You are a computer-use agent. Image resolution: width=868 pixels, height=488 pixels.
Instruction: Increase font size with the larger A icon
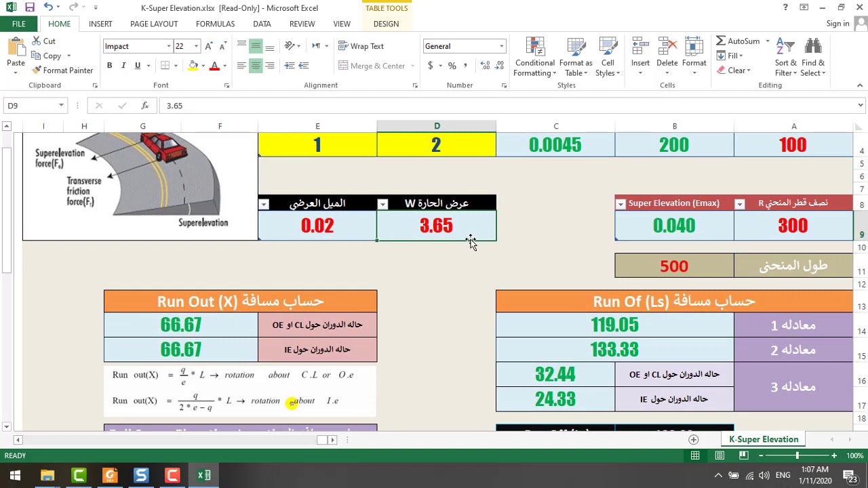point(209,46)
